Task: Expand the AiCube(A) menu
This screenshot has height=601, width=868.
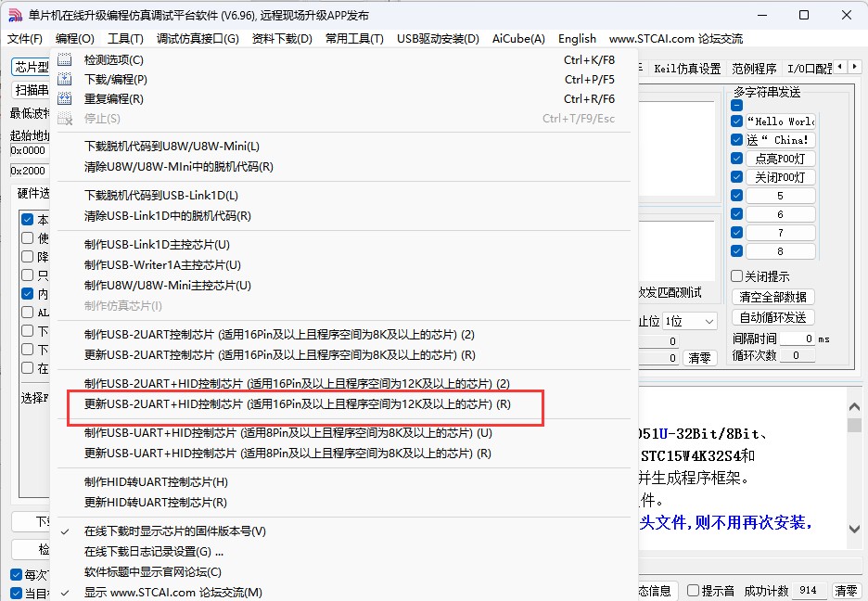Action: (518, 38)
